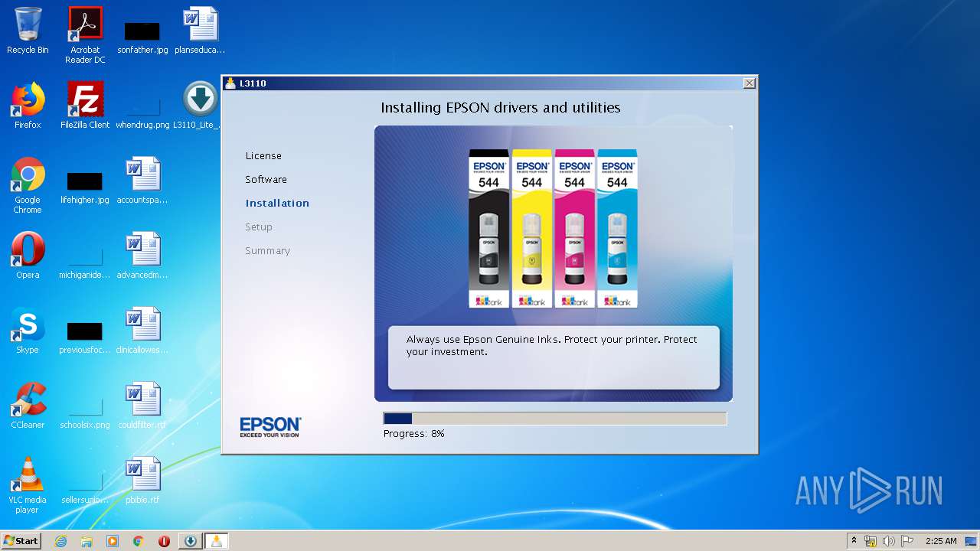Select the couldfilter.rtf document icon

click(x=142, y=406)
